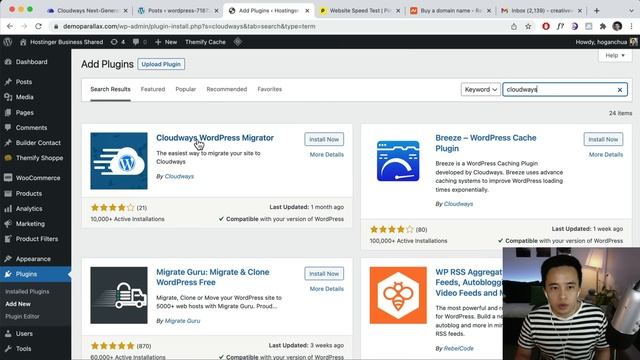Open the comments bubble in admin bar
The width and height of the screenshot is (640, 360).
[x=140, y=42]
